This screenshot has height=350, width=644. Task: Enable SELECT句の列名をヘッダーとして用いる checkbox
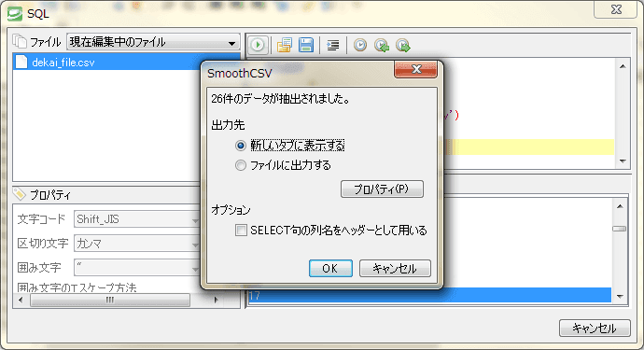pos(241,230)
